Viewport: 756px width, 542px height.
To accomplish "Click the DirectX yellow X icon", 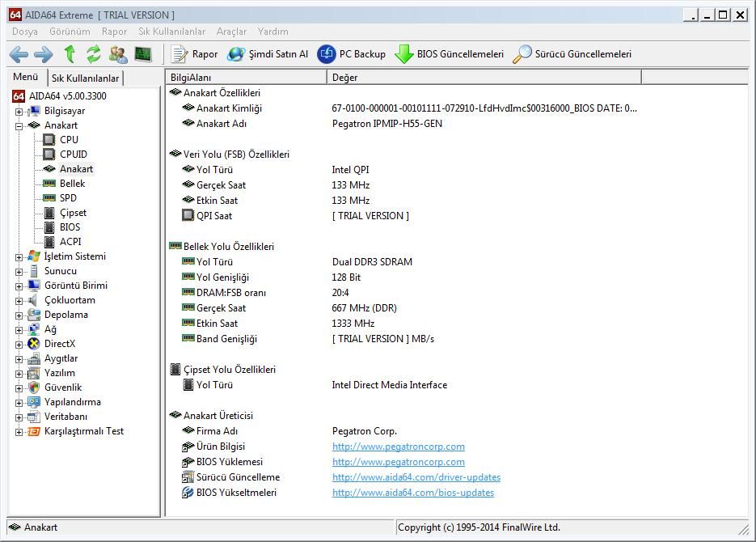I will [x=34, y=344].
